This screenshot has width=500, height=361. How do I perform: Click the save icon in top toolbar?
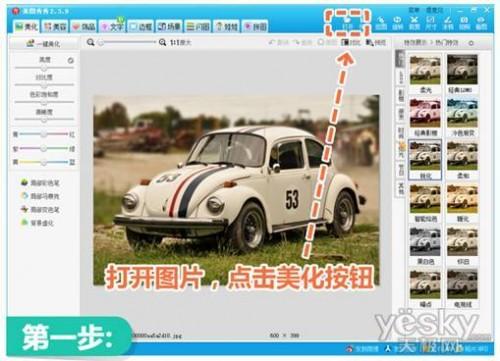coord(464,23)
